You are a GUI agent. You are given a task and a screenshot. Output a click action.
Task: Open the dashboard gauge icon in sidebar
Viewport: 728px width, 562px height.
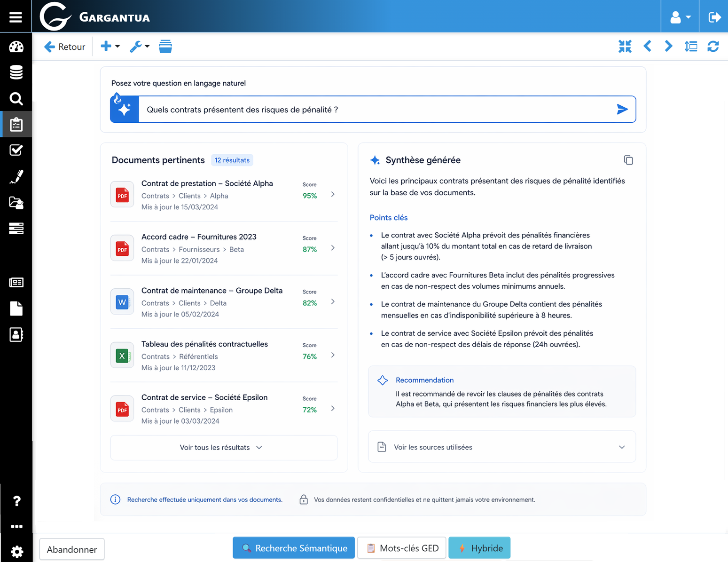16,47
